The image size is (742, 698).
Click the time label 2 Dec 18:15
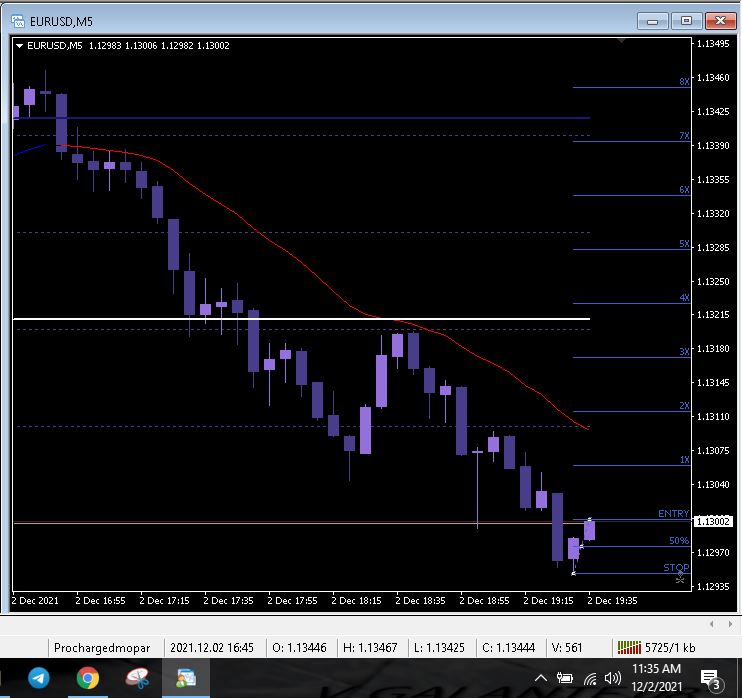click(x=356, y=601)
